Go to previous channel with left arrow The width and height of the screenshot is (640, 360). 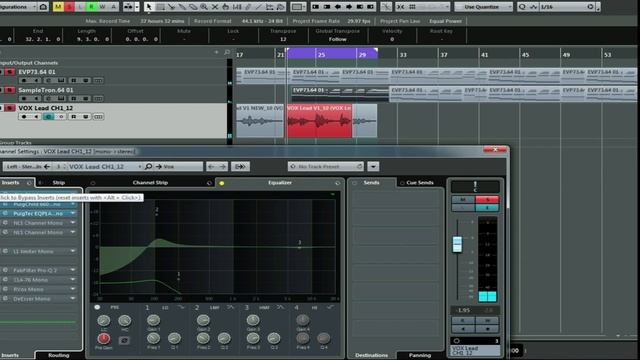(x=211, y=167)
